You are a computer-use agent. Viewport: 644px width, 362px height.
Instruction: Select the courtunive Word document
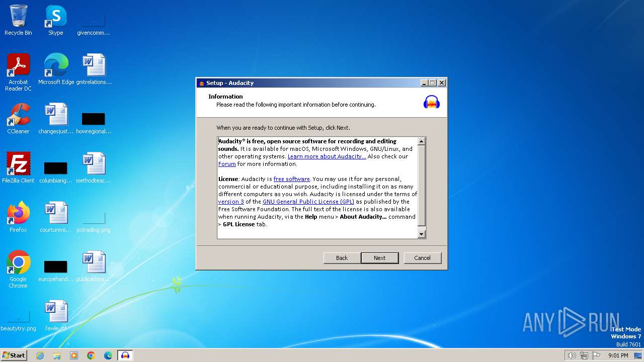tap(56, 217)
